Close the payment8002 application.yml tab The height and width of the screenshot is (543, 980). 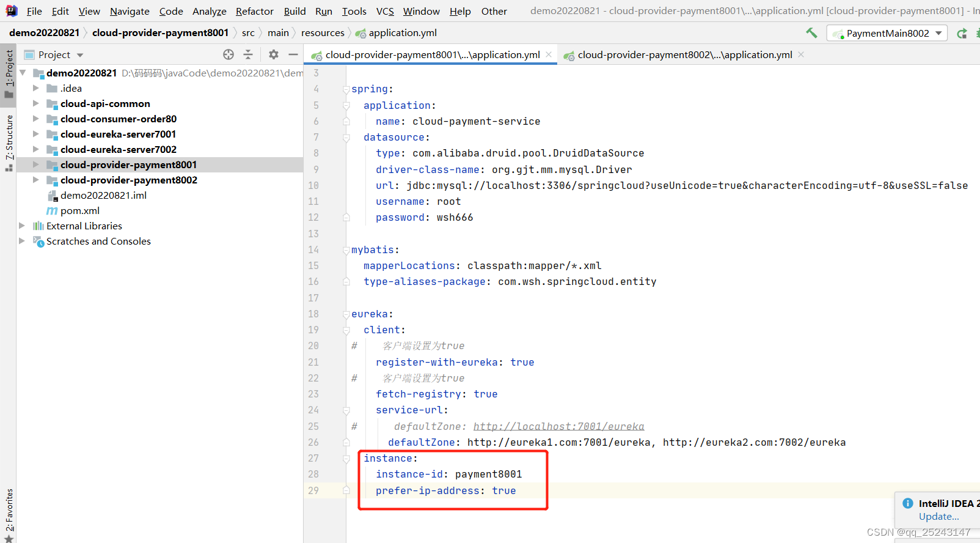click(801, 54)
